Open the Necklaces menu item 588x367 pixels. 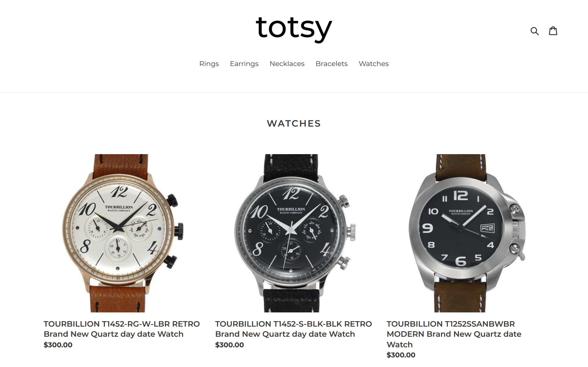tap(287, 64)
